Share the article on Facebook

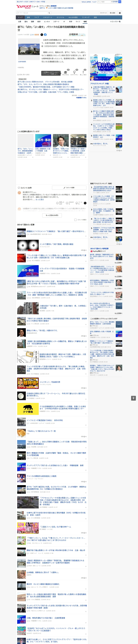pyautogui.click(x=45, y=35)
